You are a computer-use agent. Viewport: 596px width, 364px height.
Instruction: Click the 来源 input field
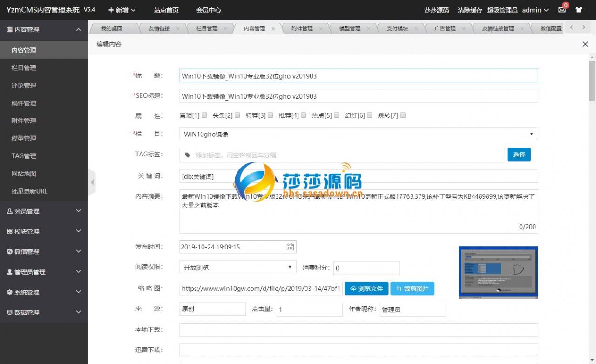point(212,309)
